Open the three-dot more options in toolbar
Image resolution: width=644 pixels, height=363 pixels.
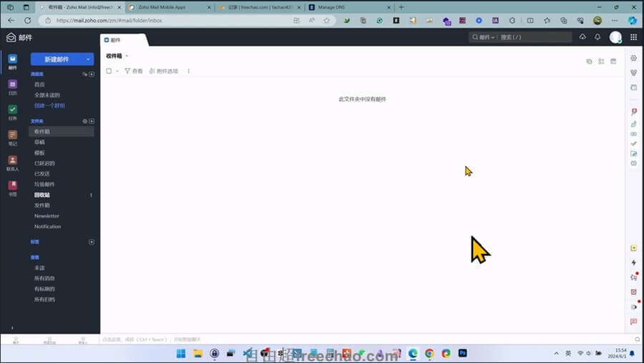point(188,71)
